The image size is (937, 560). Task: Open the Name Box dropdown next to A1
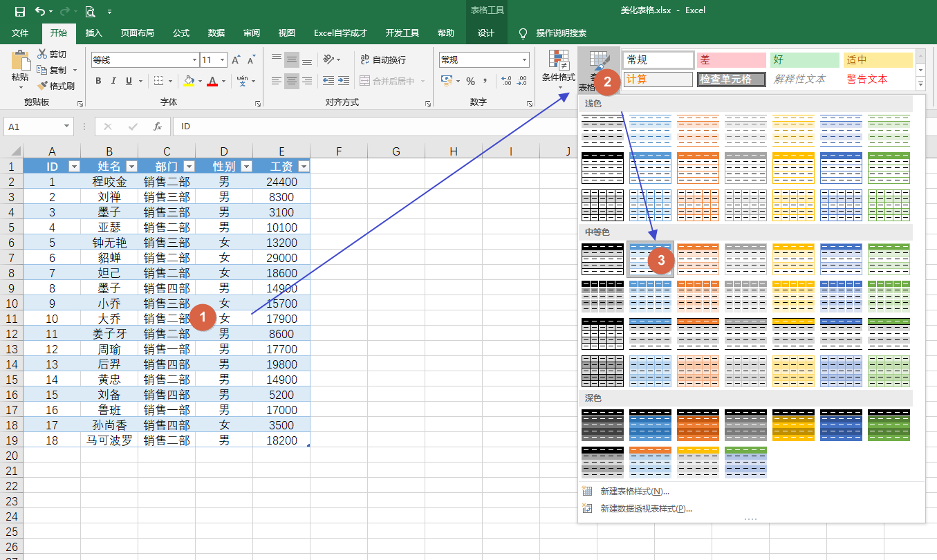click(67, 127)
